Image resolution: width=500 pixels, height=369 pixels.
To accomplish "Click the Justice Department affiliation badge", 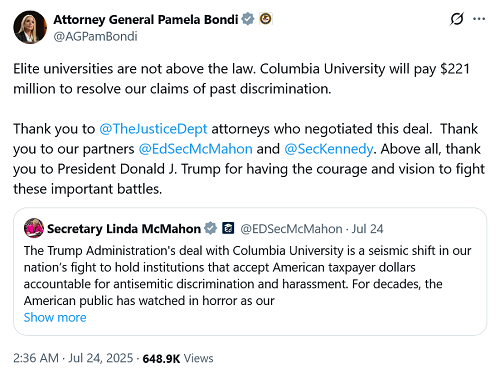I will [266, 19].
